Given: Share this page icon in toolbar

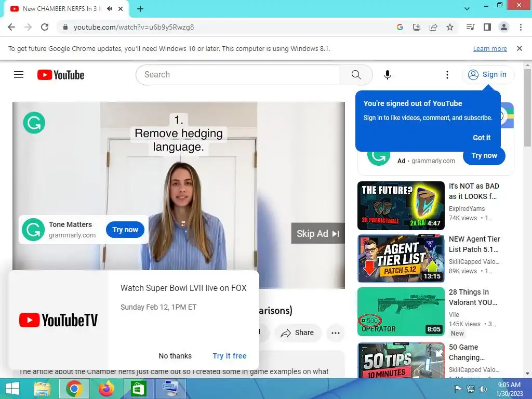Looking at the screenshot, I should [x=433, y=27].
